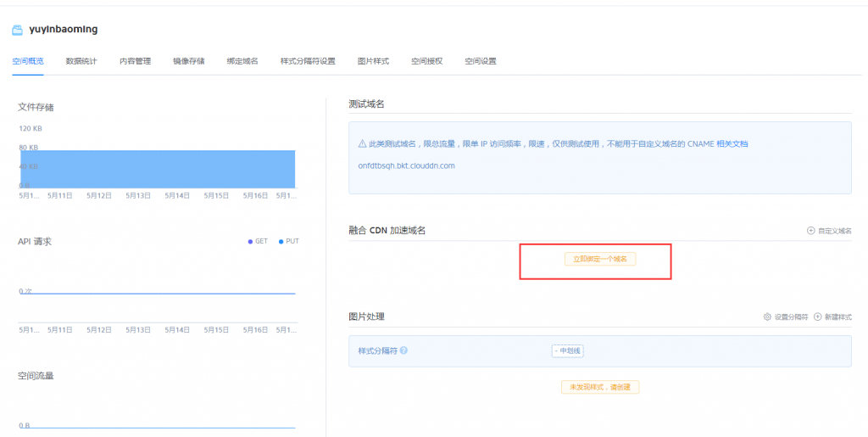Open the 空间授权 tab
Viewport: 868px width, 437px height.
click(x=426, y=61)
